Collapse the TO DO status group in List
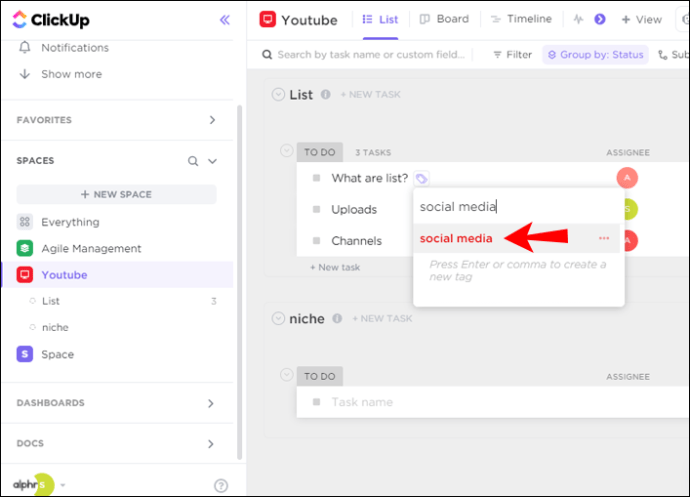Screen dimensions: 690x497 pyautogui.click(x=286, y=151)
